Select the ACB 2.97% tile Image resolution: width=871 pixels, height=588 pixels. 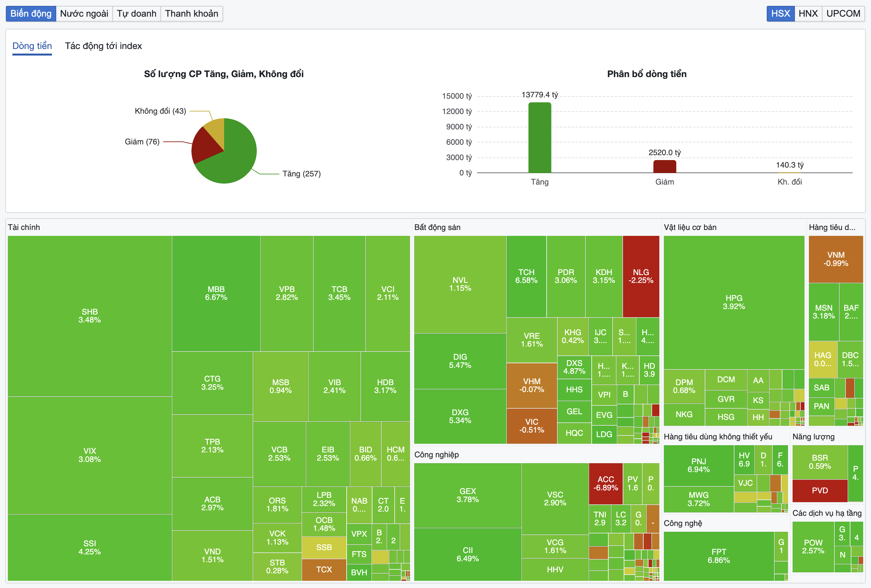[x=212, y=504]
